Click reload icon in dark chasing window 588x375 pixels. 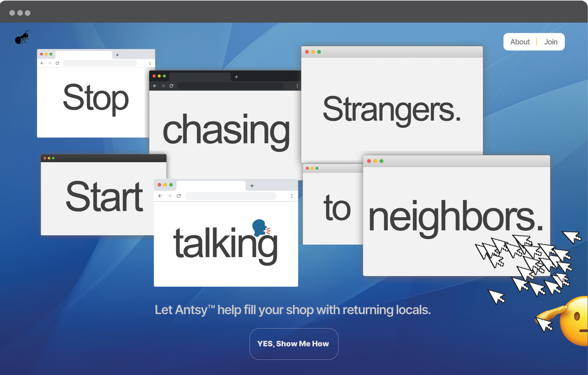pos(171,86)
